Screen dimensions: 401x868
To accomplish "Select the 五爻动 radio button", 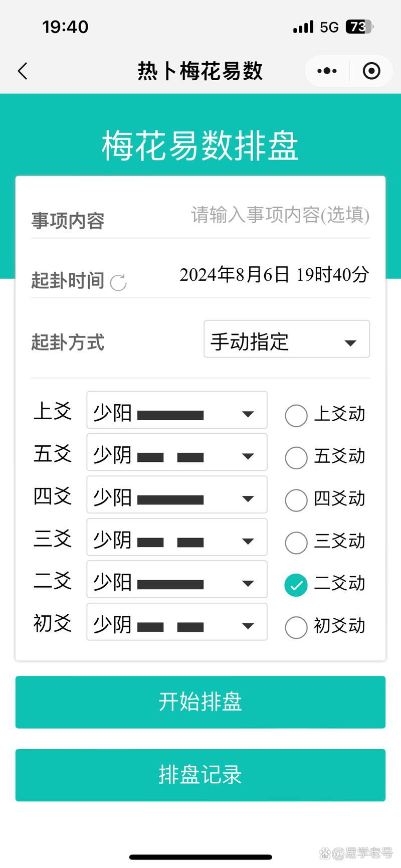I will pyautogui.click(x=296, y=457).
